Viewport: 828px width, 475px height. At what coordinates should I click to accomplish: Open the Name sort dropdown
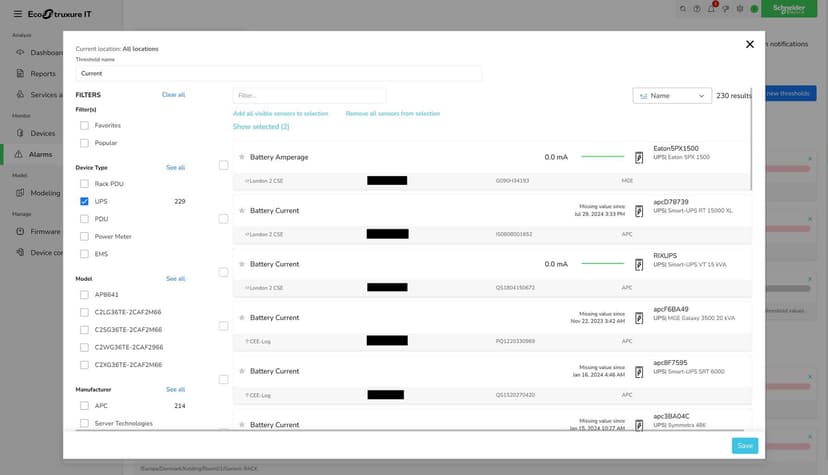(x=672, y=96)
